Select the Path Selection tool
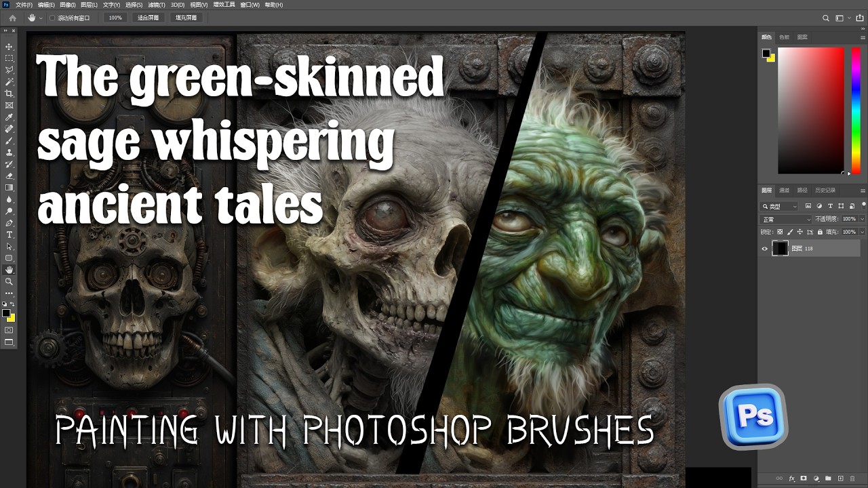868x488 pixels. click(x=9, y=246)
